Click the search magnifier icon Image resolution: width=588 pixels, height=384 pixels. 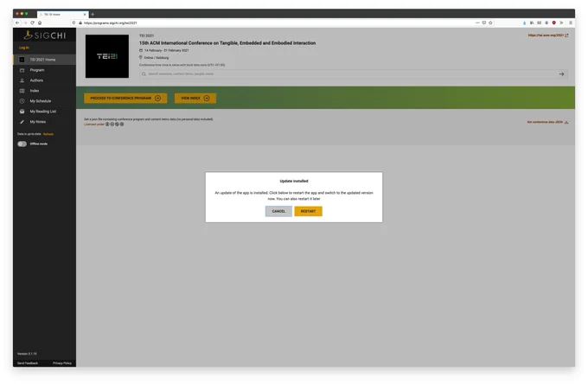144,74
